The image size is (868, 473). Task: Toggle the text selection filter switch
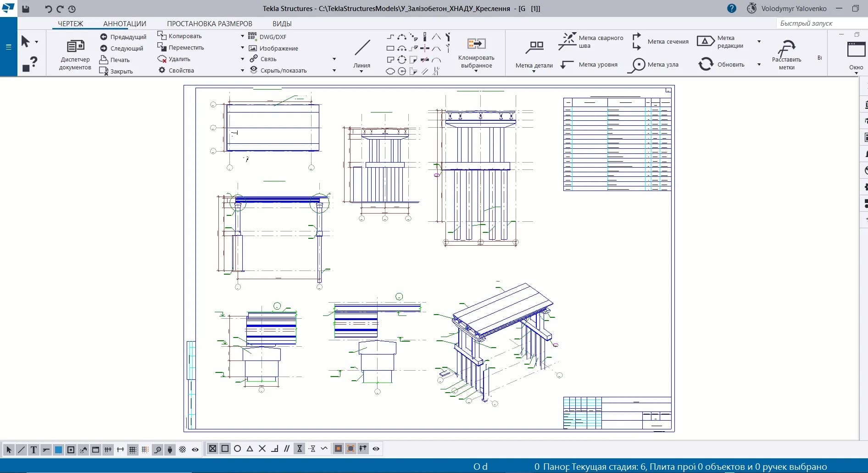pyautogui.click(x=33, y=450)
